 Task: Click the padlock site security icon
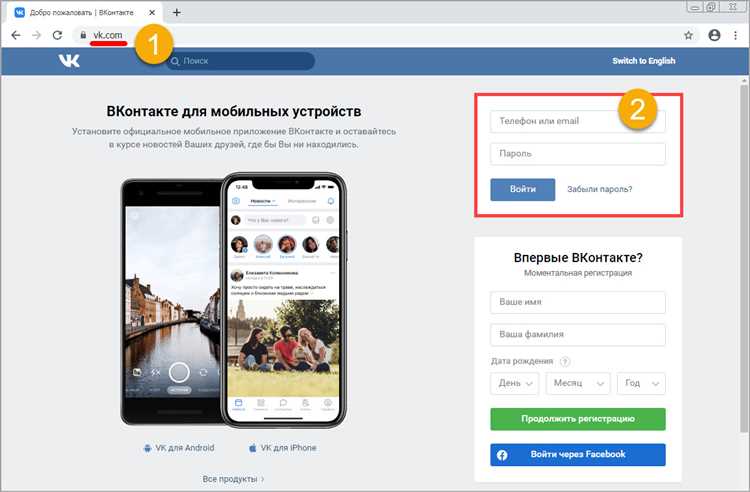click(83, 35)
